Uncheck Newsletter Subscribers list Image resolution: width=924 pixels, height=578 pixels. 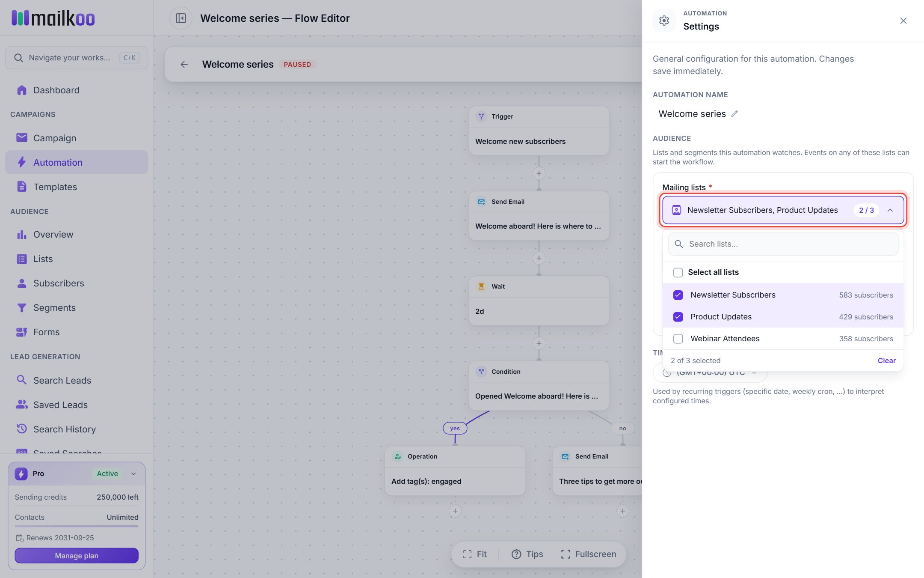(678, 295)
